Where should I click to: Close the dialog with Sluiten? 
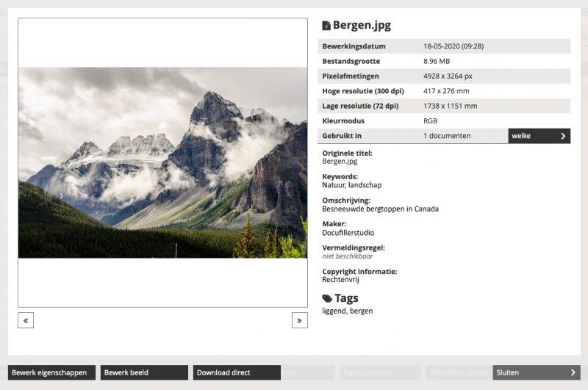tap(536, 372)
